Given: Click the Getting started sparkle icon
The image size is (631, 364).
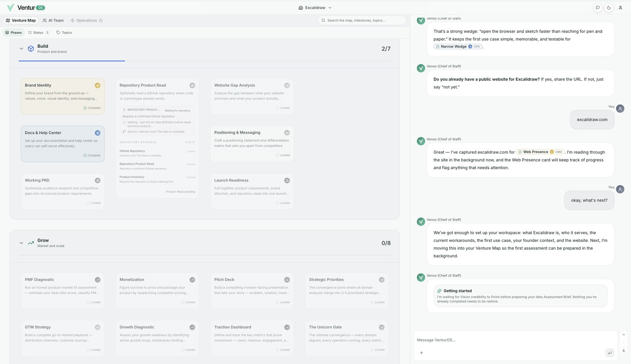Looking at the screenshot, I should pos(439,291).
